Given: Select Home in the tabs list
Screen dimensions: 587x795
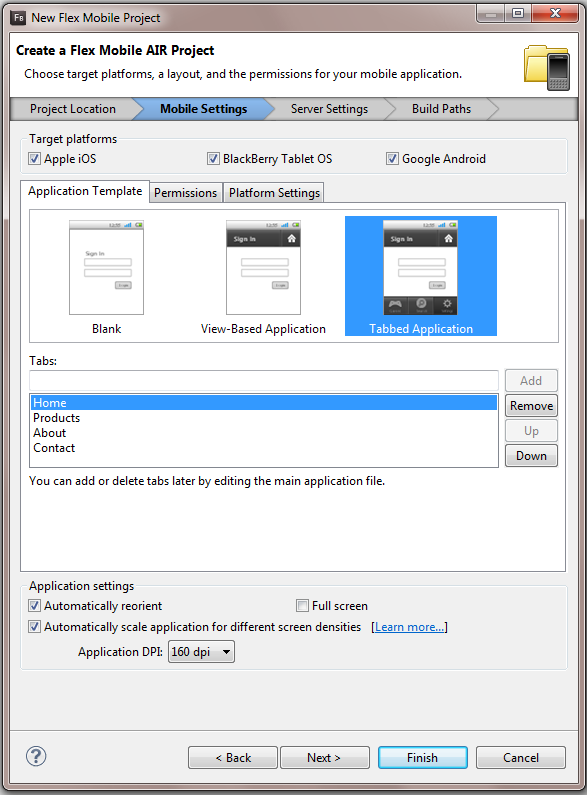Looking at the screenshot, I should [264, 403].
